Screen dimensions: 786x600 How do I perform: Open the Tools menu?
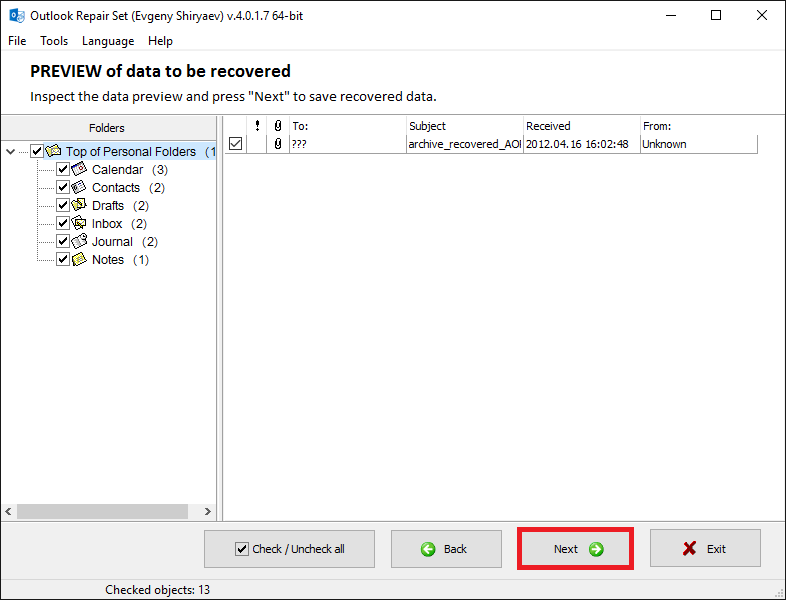54,41
